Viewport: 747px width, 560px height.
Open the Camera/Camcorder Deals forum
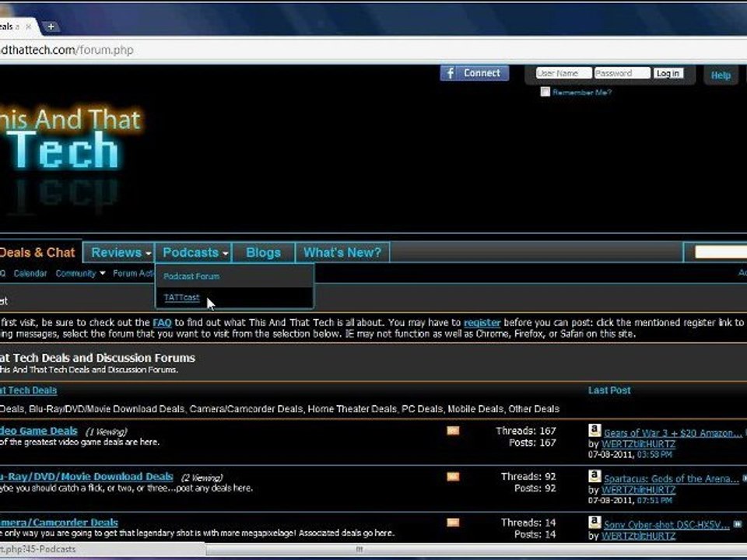click(x=59, y=523)
